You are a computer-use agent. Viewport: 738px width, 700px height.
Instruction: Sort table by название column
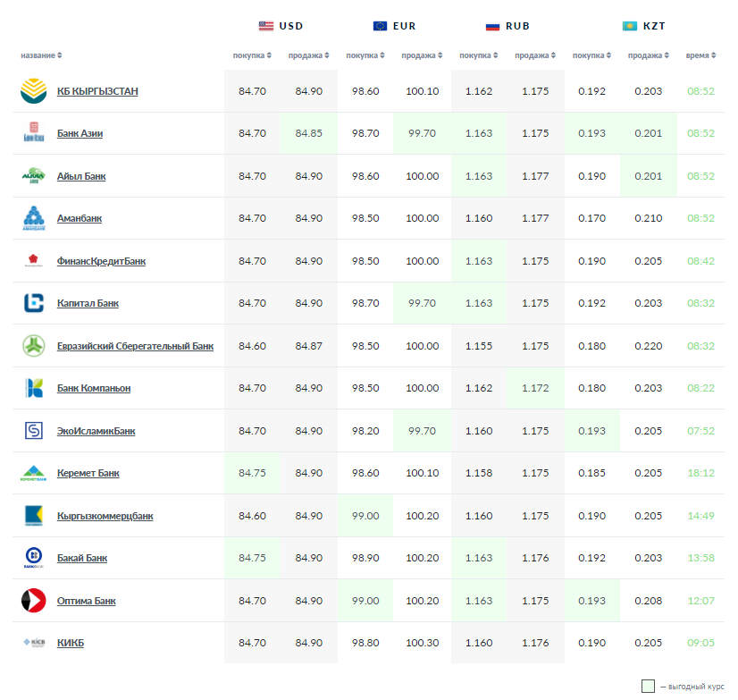point(41,55)
